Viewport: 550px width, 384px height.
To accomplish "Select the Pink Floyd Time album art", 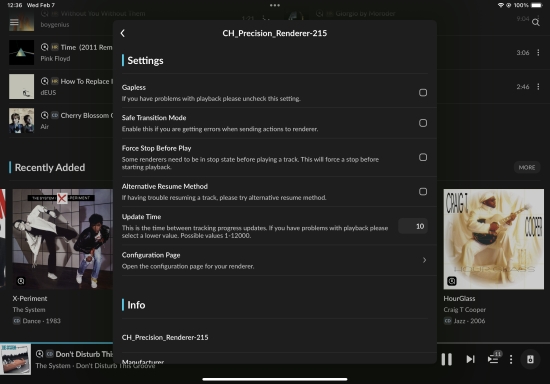I will point(21,53).
